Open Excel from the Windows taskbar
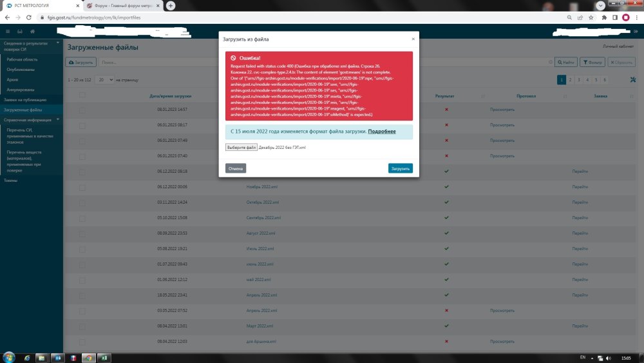Viewport: 644px width, 363px height. coord(104,357)
